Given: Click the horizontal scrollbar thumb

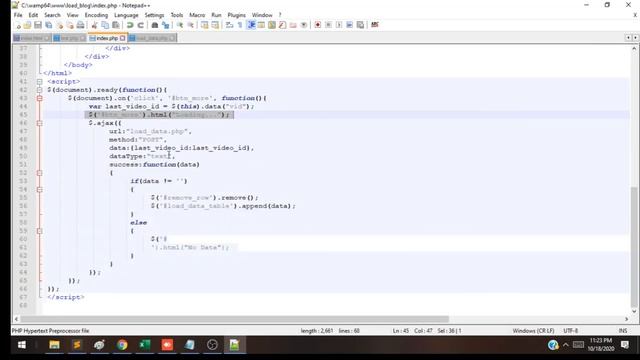Looking at the screenshot, I should pos(235,319).
